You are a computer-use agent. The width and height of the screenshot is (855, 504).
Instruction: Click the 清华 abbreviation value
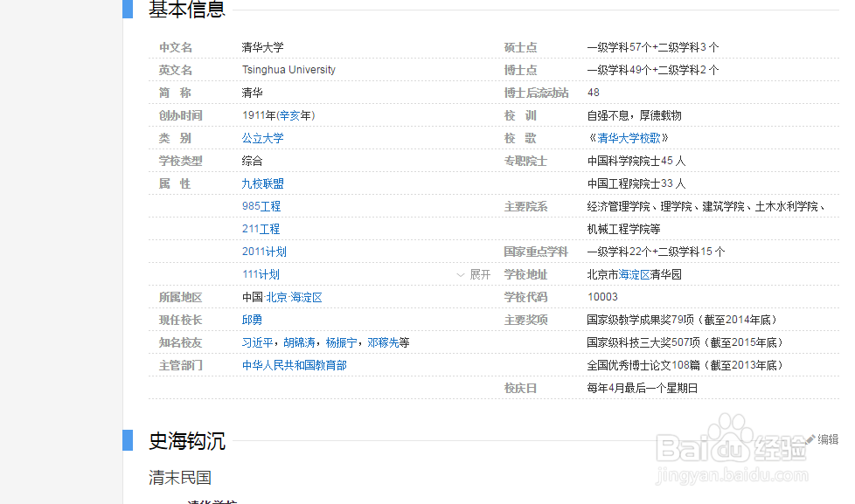[253, 93]
